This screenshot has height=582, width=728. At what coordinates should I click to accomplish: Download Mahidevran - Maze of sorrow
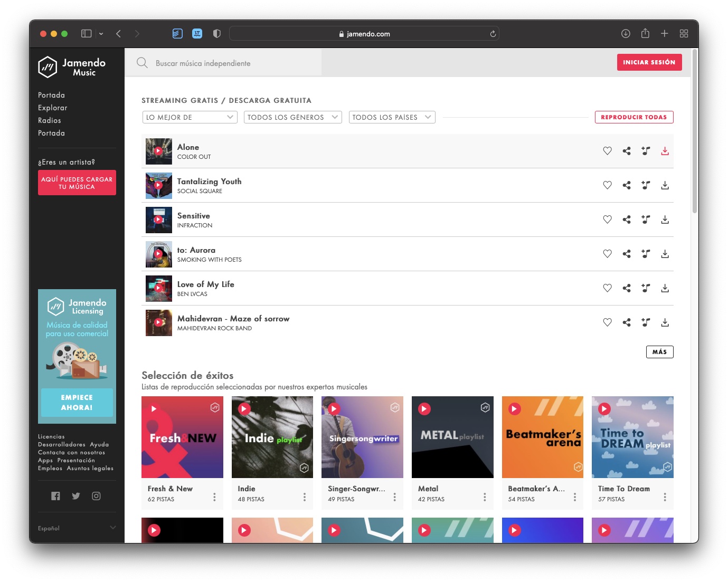665,322
